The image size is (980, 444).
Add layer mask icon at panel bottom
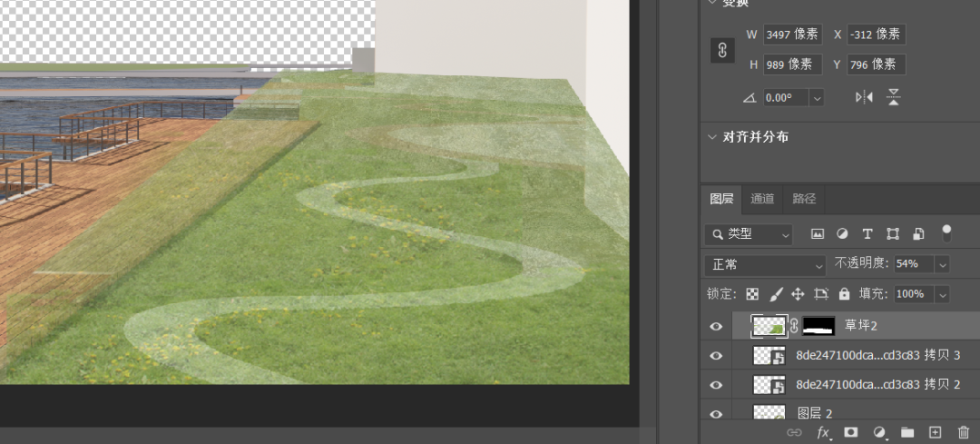851,432
